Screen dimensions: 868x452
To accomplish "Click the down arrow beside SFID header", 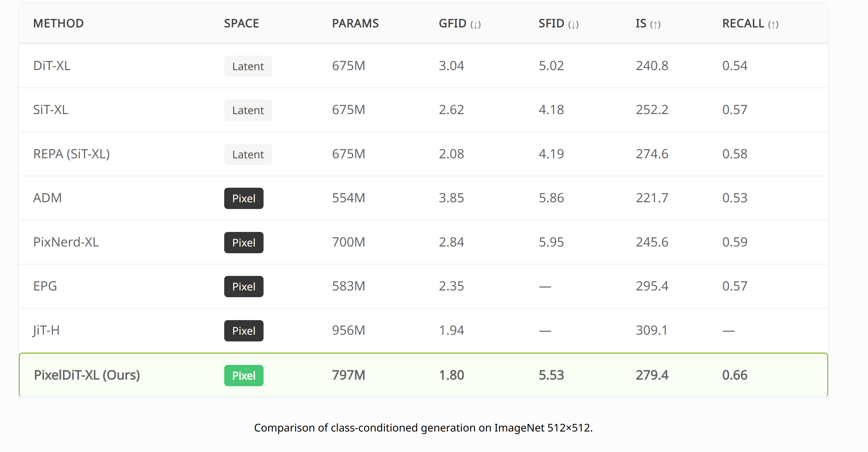I will pyautogui.click(x=573, y=25).
